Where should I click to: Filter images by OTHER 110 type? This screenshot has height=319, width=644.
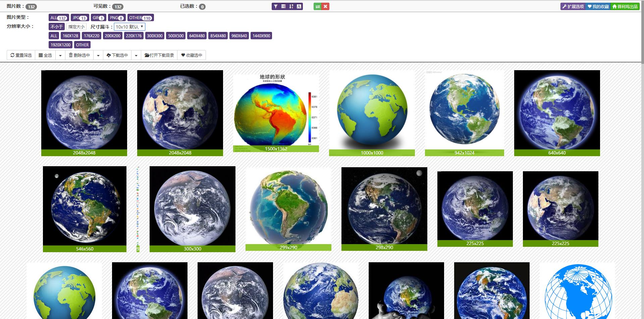(x=141, y=18)
